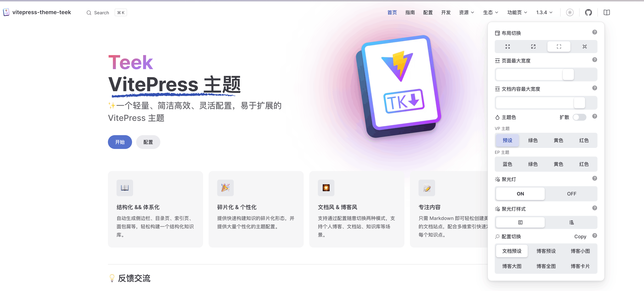Turn spotlight OFF
The width and height of the screenshot is (644, 291).
click(x=571, y=194)
